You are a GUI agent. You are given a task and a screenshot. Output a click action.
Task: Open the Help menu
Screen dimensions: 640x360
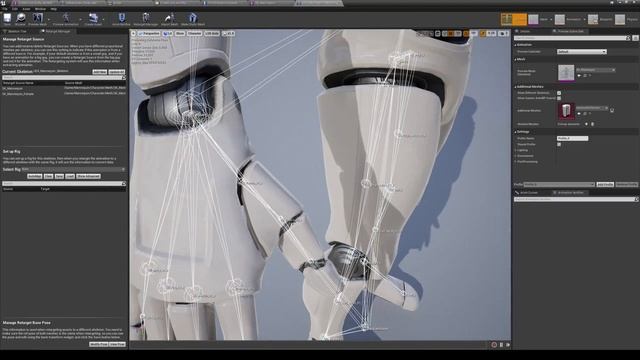tap(53, 9)
